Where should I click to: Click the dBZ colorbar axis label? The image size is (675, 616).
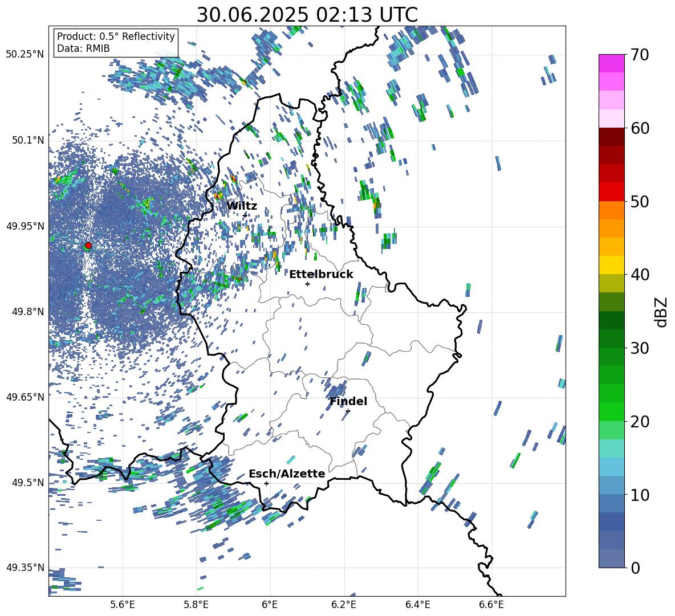(x=661, y=312)
